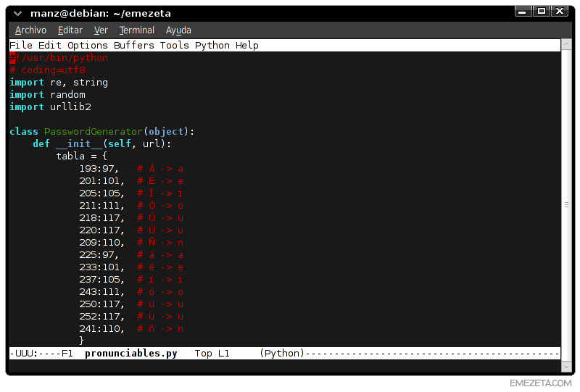Click pronunciables.py in mode line

[131, 353]
